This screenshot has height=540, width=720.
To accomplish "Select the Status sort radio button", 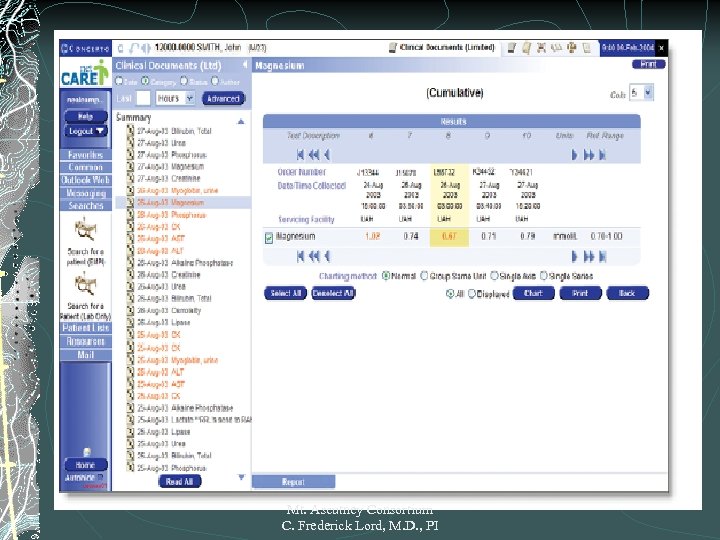I will 184,81.
